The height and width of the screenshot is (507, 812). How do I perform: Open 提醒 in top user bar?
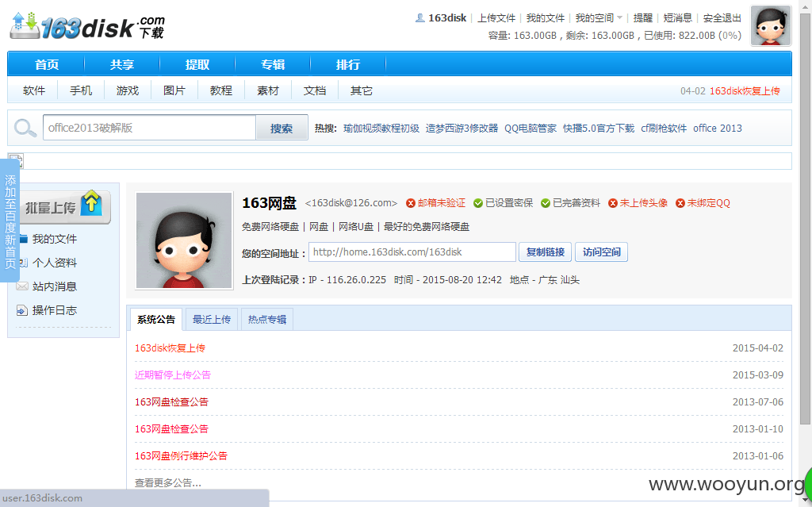coord(642,18)
